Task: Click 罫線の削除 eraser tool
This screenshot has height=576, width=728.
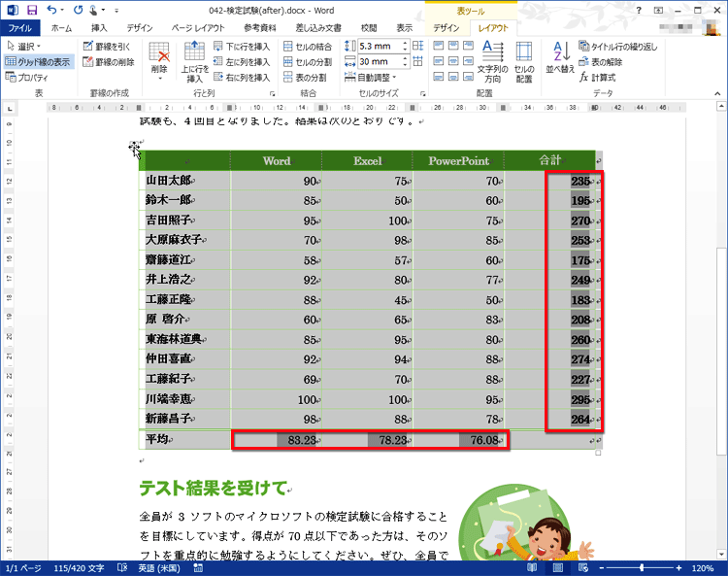Action: pos(109,62)
